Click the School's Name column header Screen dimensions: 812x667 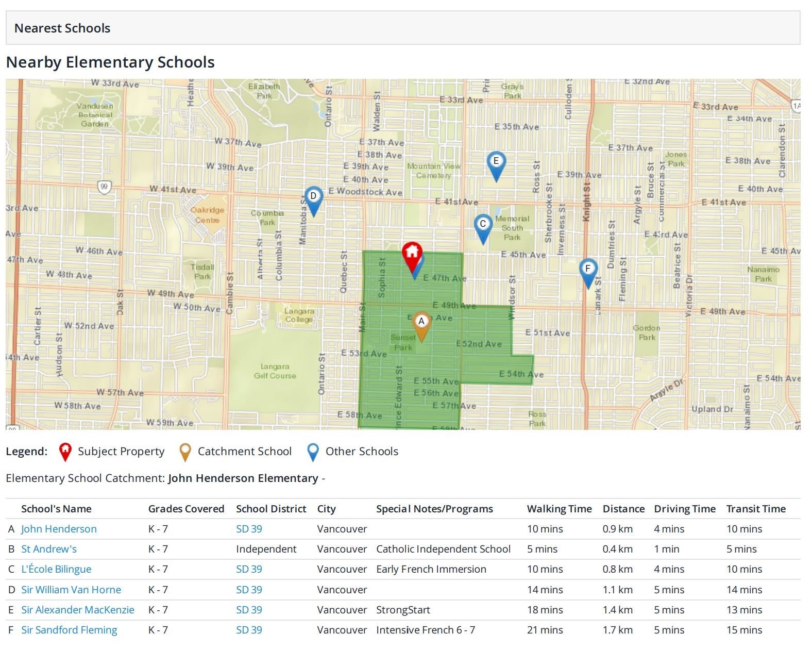[x=56, y=509]
